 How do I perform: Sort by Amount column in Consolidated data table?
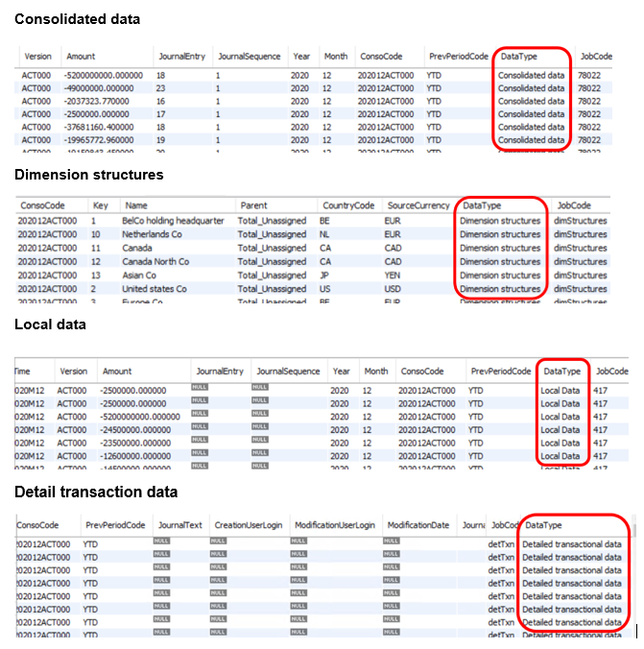(x=81, y=57)
